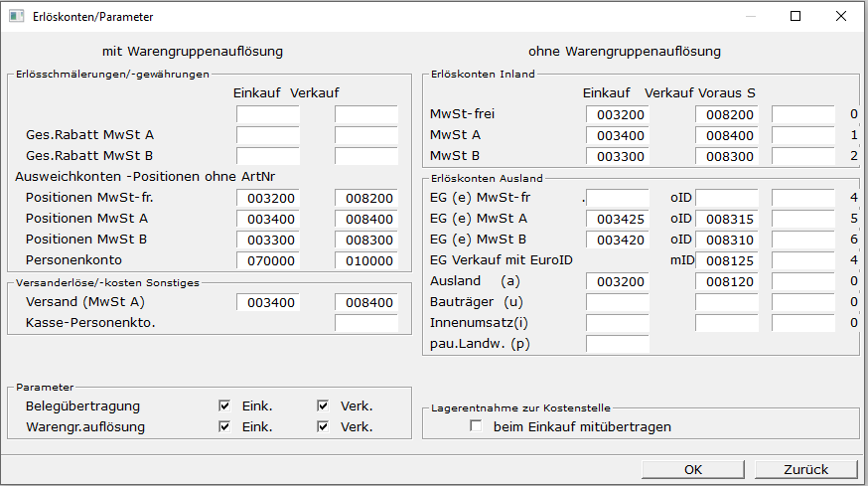Click Ges.Rabatt MwSt A Einkauf field

[x=267, y=135]
